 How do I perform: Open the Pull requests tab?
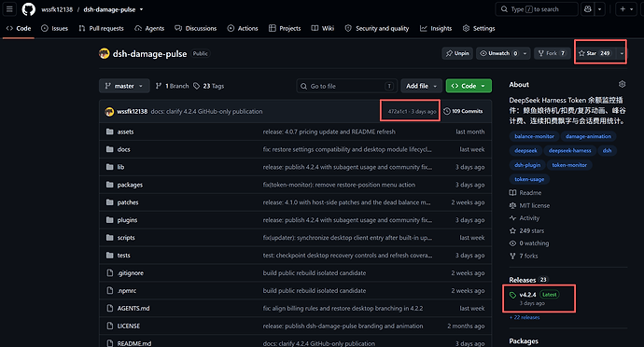click(101, 28)
